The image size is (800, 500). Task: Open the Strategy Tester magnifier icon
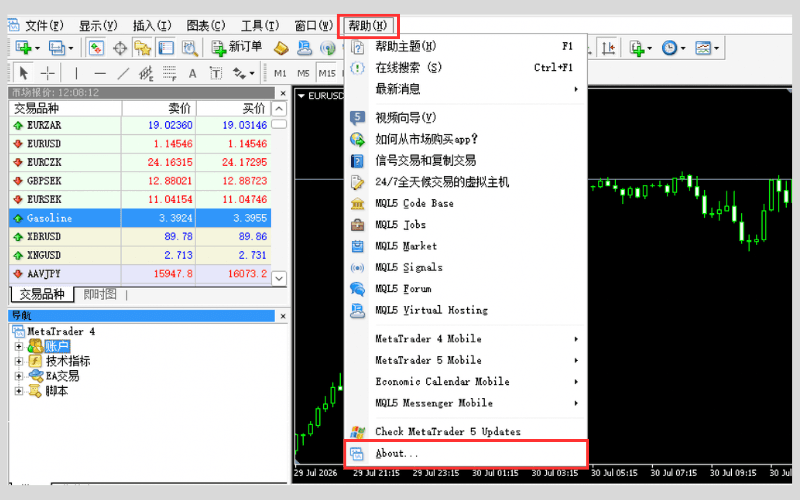189,48
